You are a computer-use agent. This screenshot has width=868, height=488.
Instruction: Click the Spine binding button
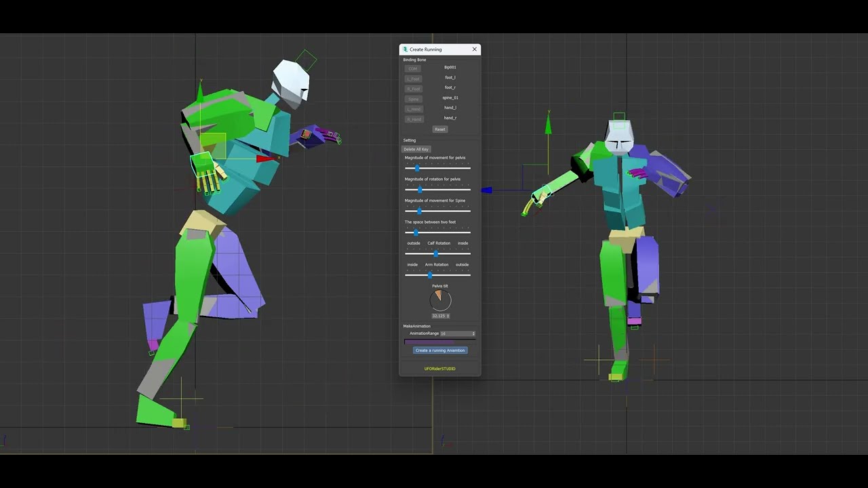coord(413,99)
